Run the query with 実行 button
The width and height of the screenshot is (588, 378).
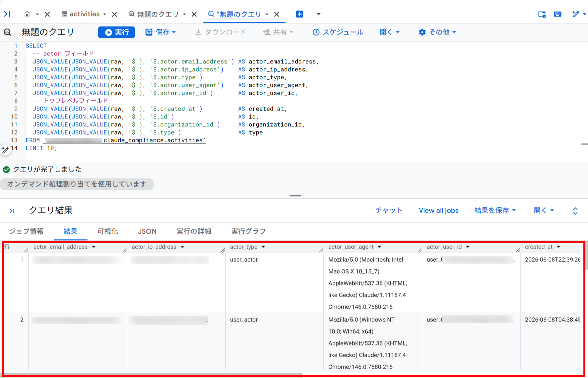[116, 32]
